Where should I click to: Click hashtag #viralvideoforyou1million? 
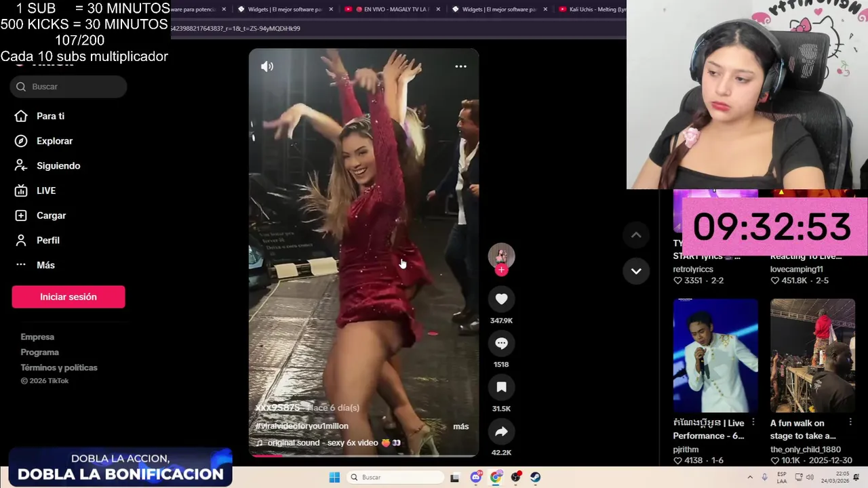[x=302, y=426]
